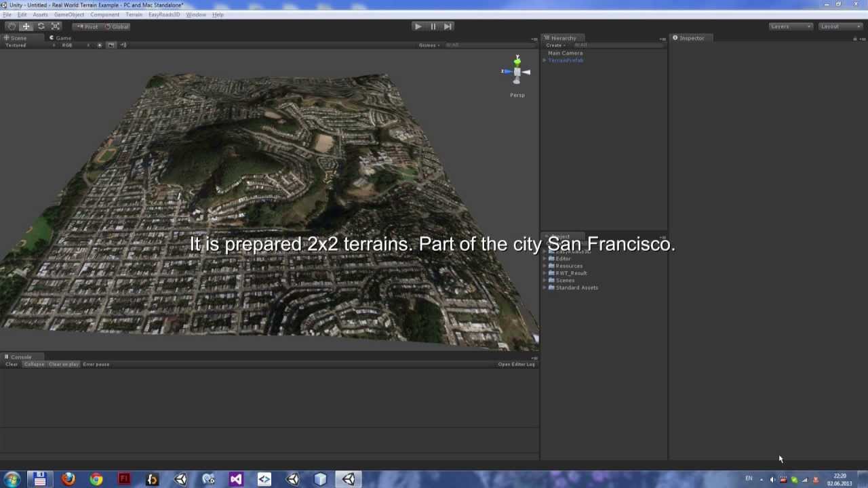Select Main Camera in Hierarchy
The image size is (868, 488).
coord(565,53)
